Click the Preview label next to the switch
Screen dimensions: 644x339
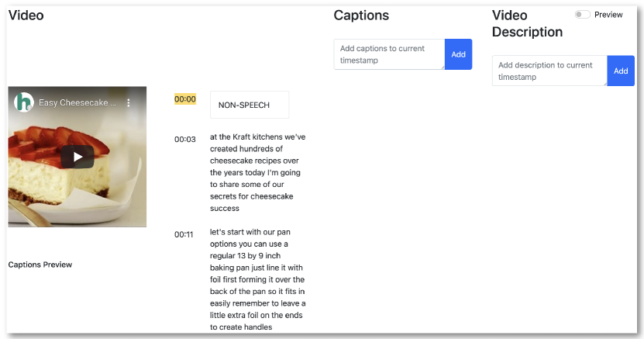tap(608, 15)
